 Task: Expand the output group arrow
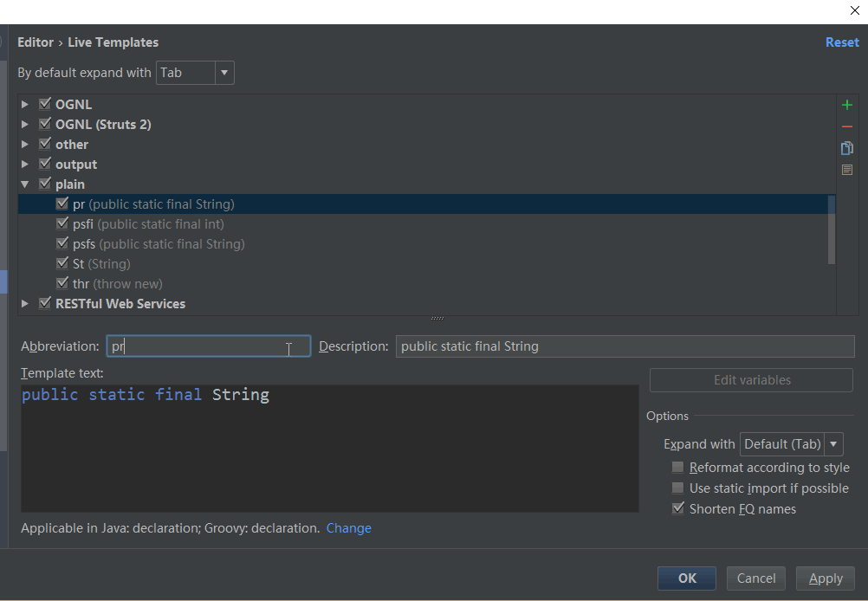[25, 164]
